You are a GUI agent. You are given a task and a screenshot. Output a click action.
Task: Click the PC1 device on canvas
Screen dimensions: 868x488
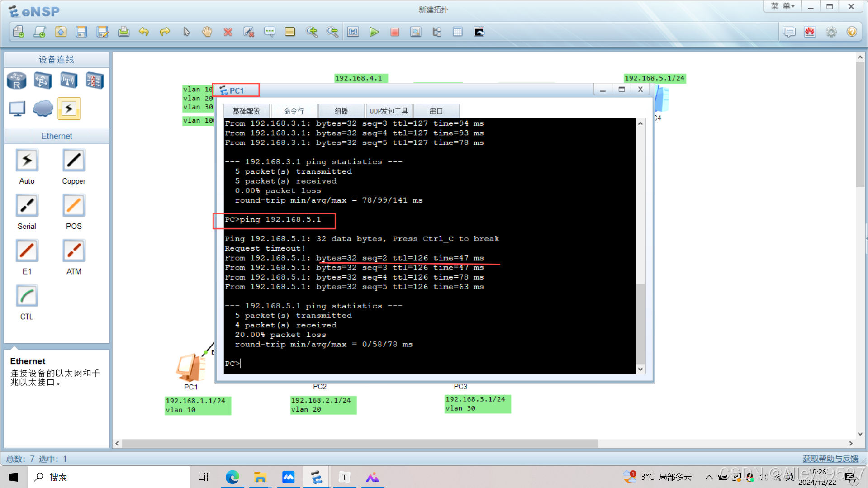click(x=191, y=367)
